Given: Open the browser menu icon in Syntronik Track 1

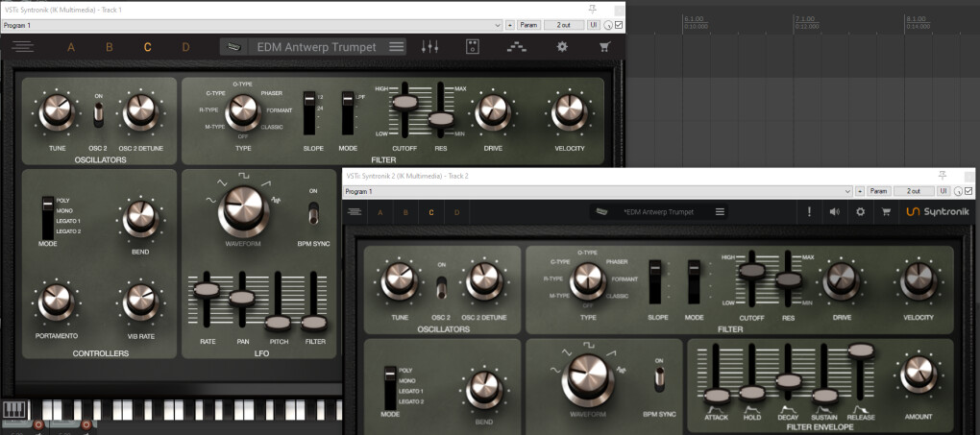Looking at the screenshot, I should pyautogui.click(x=23, y=47).
